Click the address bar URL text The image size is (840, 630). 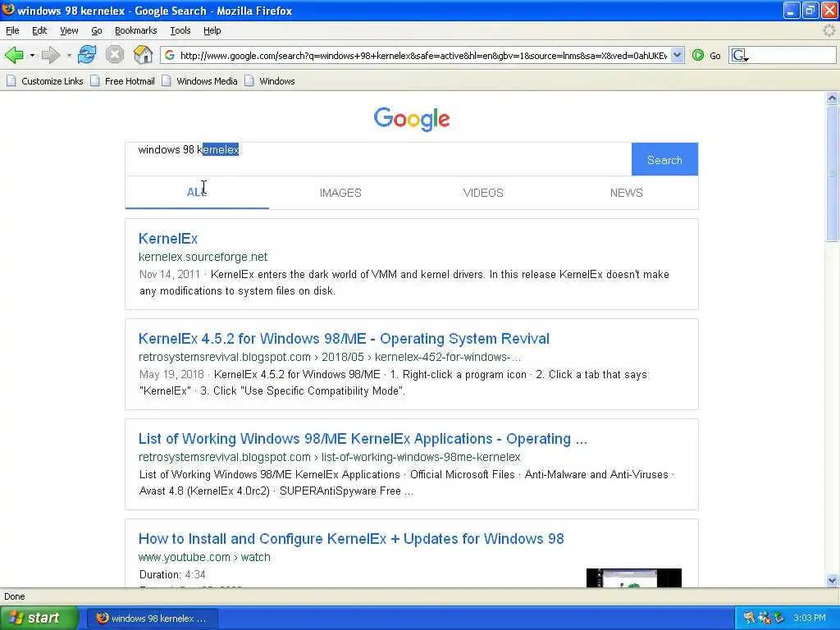coord(423,55)
